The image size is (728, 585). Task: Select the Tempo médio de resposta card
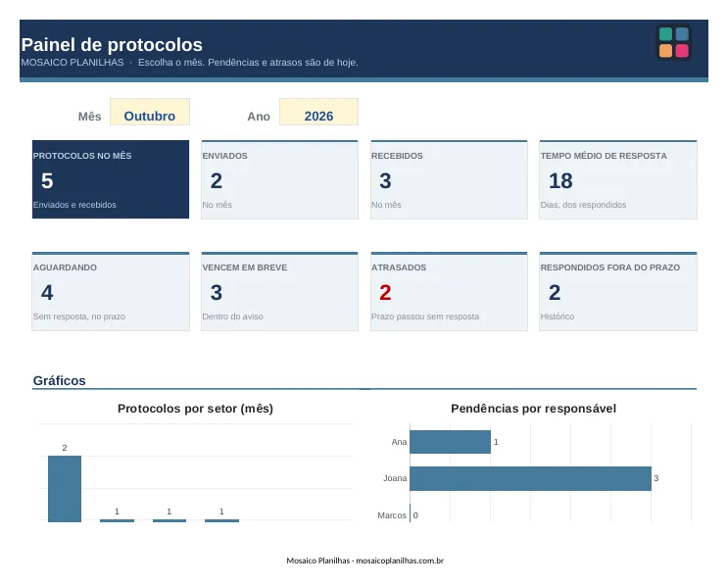click(x=618, y=179)
